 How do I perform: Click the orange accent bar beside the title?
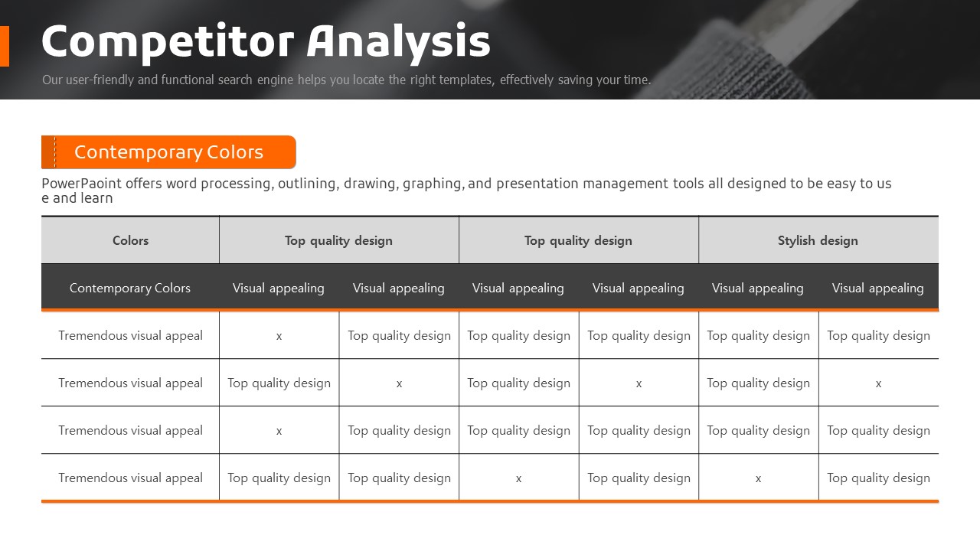5,46
